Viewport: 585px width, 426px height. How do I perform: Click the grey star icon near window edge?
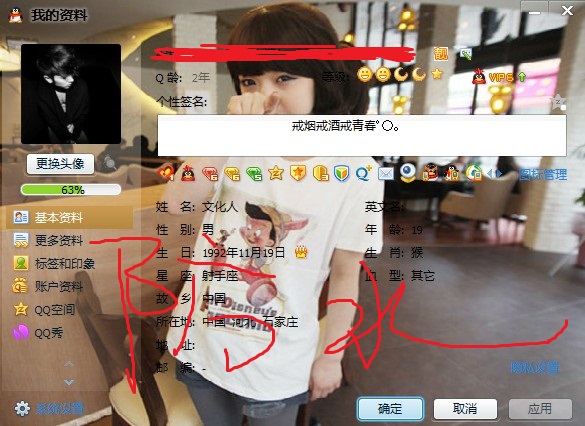559,102
